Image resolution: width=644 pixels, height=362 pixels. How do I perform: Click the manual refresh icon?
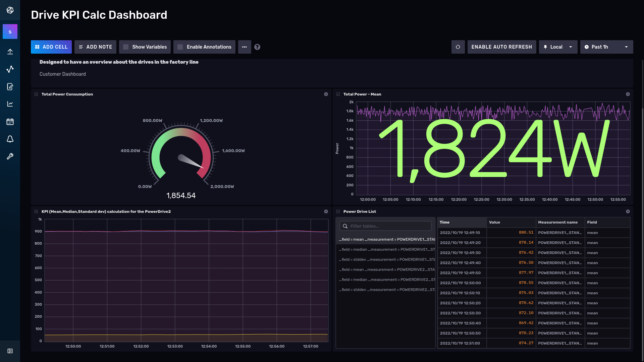(458, 47)
